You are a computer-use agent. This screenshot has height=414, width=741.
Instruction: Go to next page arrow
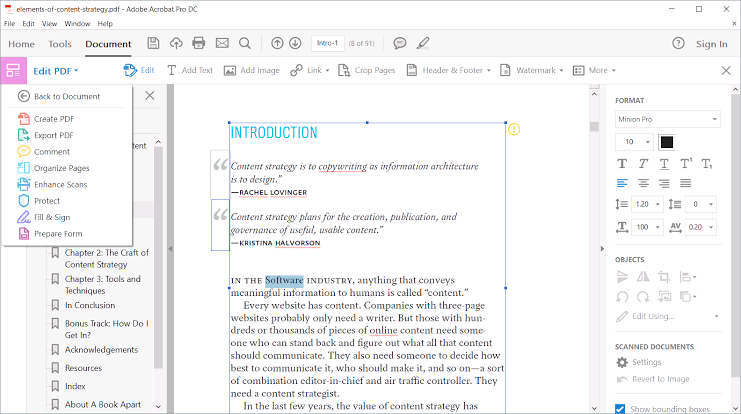point(295,43)
